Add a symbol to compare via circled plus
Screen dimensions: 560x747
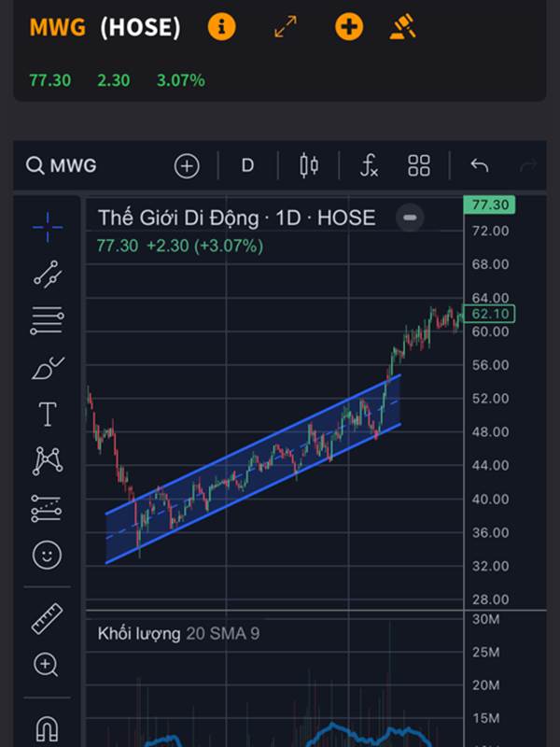pos(187,166)
